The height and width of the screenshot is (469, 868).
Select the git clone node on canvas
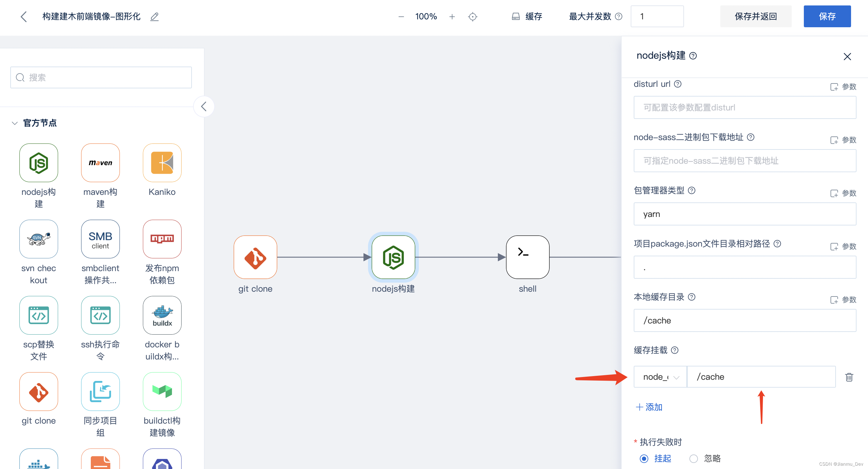point(255,257)
